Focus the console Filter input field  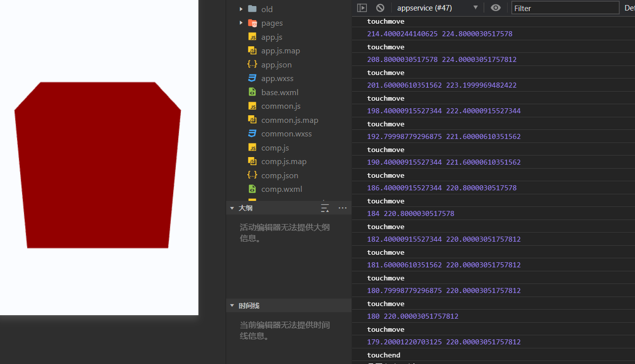(x=565, y=8)
